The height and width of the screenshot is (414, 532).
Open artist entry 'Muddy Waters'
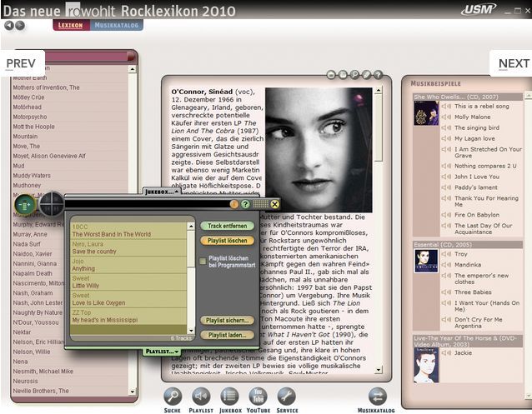pyautogui.click(x=32, y=176)
